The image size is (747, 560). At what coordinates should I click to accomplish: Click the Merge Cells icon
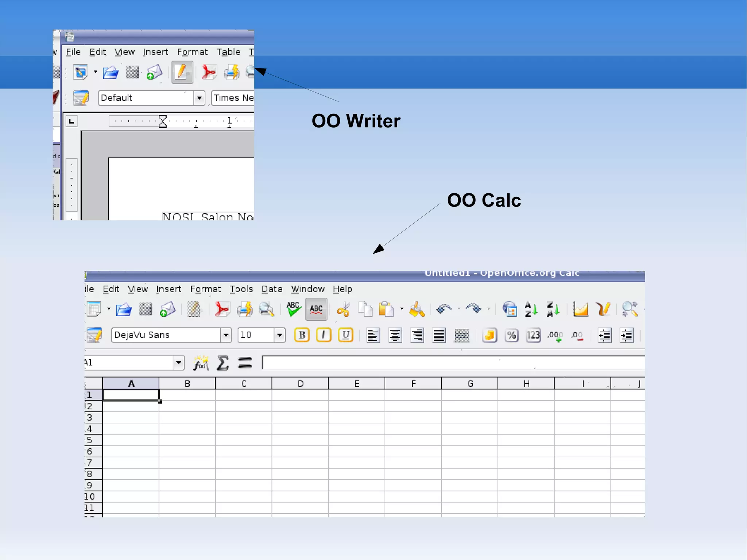click(461, 335)
